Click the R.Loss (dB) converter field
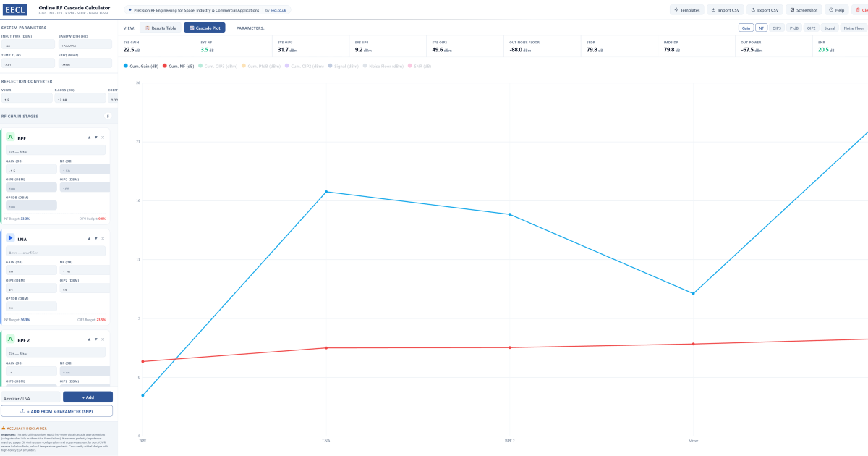 click(x=80, y=98)
